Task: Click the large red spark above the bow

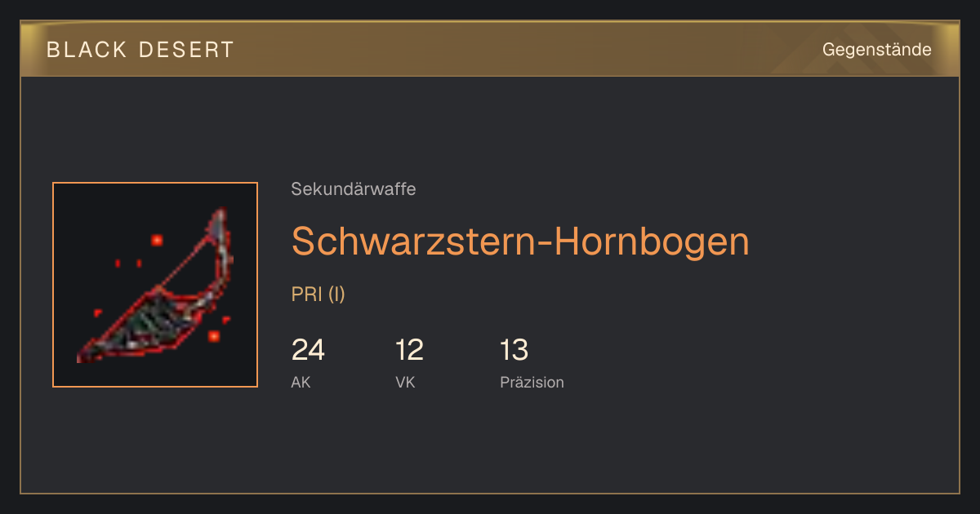Action: tap(156, 240)
